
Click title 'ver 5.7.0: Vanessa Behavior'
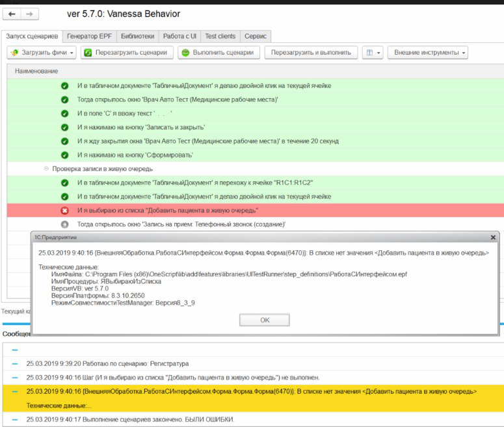(x=124, y=14)
